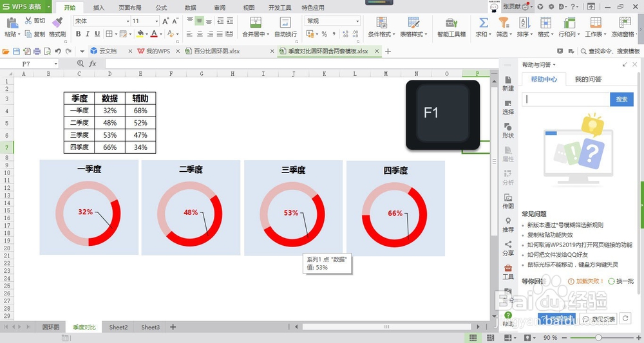Click the zoom slider handle

click(x=598, y=338)
